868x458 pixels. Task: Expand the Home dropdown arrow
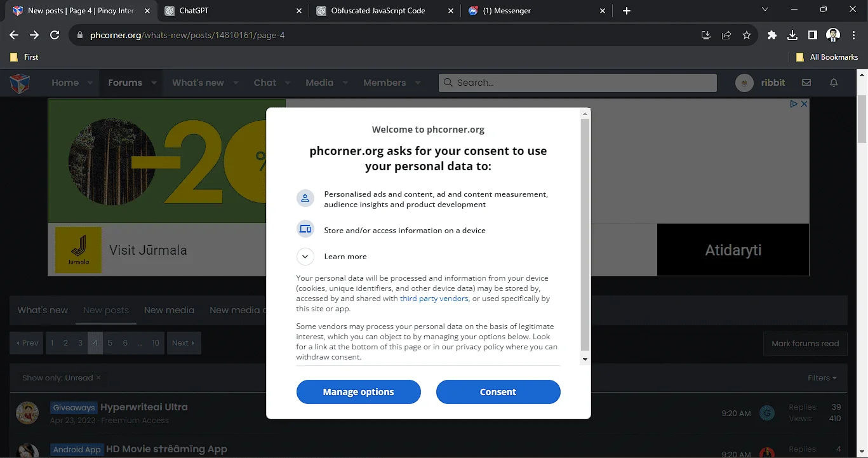[x=90, y=83]
